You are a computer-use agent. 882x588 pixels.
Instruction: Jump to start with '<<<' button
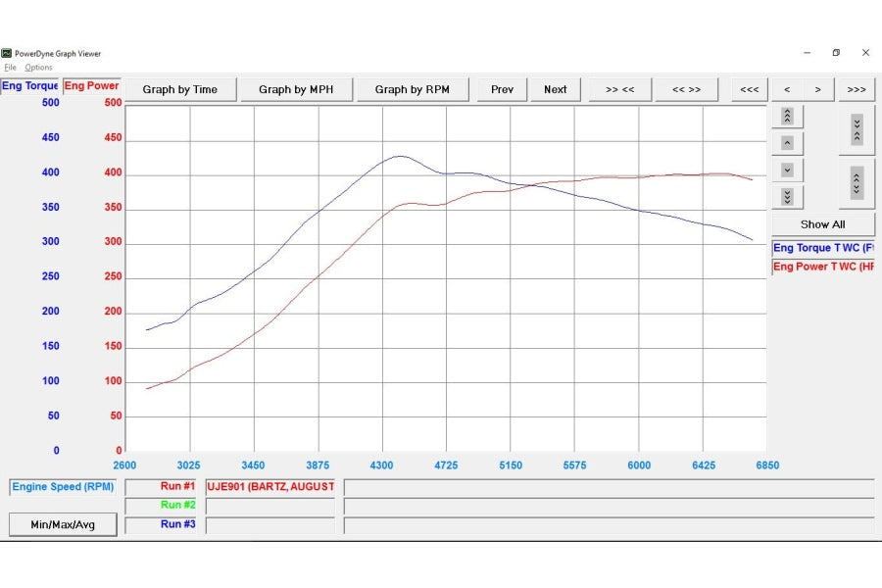[x=749, y=89]
